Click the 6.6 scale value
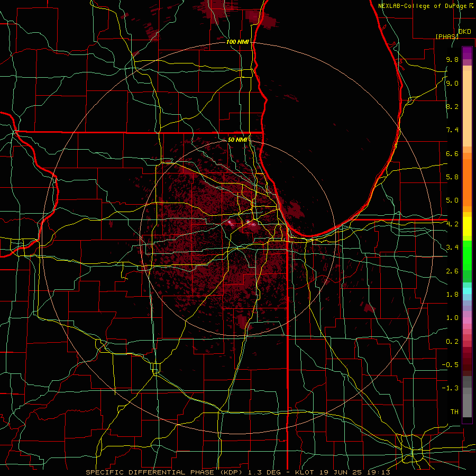Viewport: 476px width, 476px height. 452,153
